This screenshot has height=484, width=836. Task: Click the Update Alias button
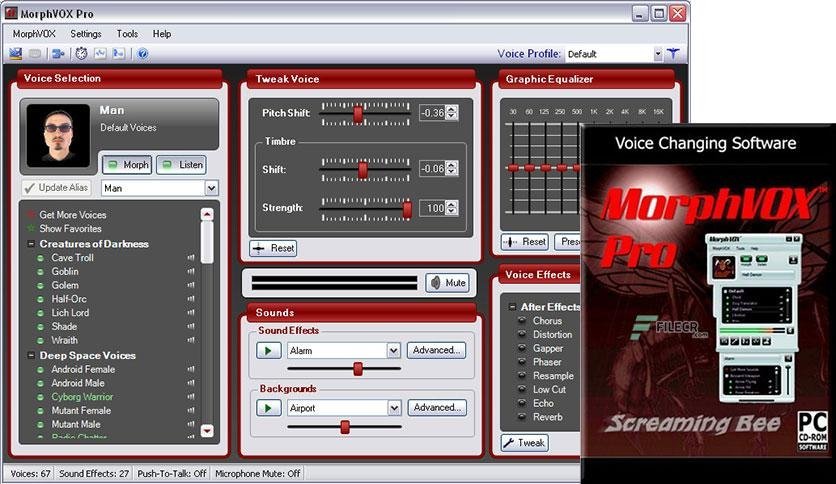[56, 188]
